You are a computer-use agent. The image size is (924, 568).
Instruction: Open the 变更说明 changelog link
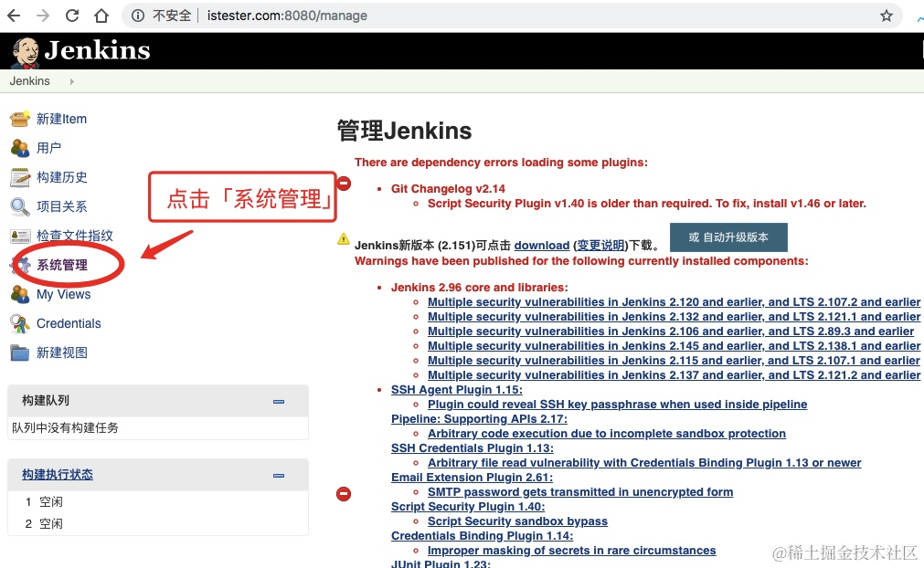(x=600, y=246)
